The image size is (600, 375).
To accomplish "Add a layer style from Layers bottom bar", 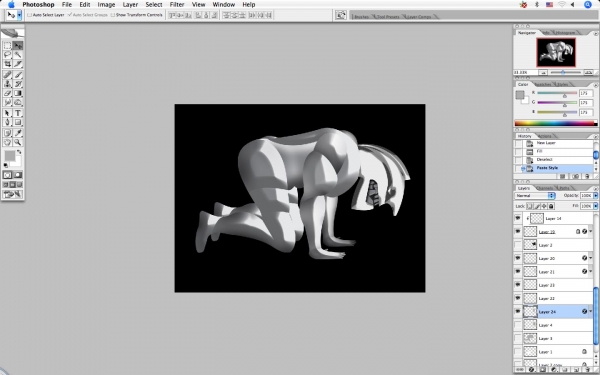I will coord(532,370).
